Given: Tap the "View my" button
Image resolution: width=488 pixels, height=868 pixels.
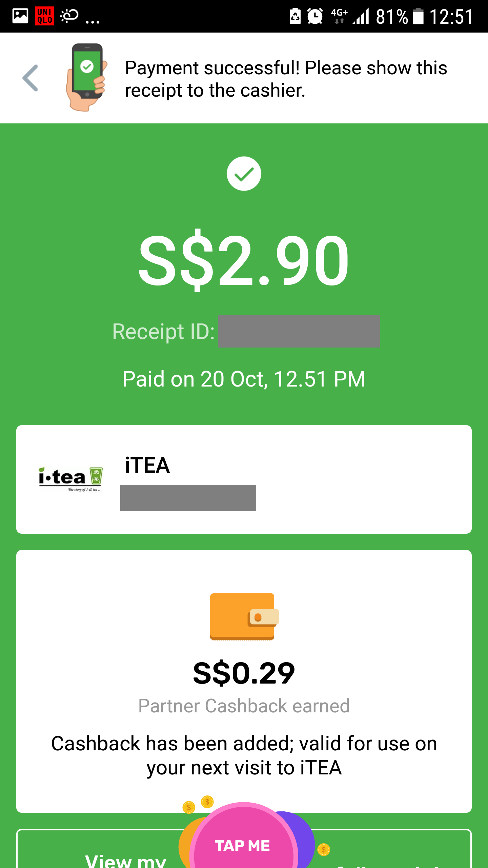Looking at the screenshot, I should point(125,860).
